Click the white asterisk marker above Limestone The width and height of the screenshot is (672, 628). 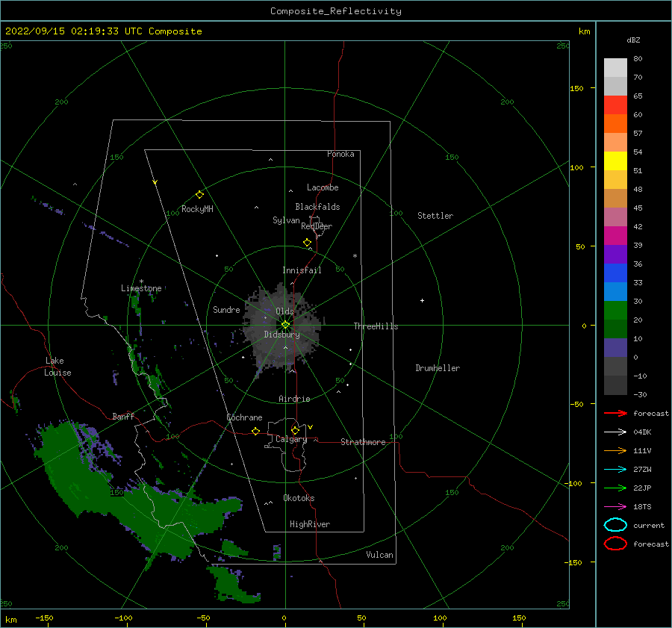(x=141, y=282)
